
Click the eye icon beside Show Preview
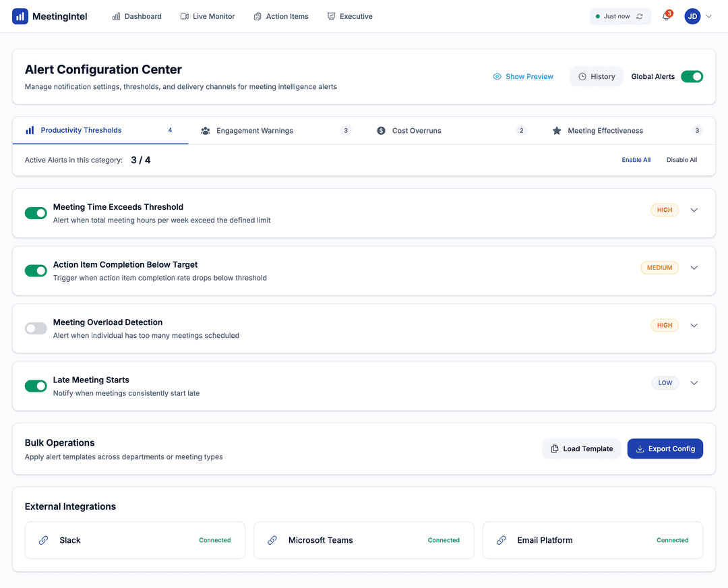pyautogui.click(x=497, y=77)
